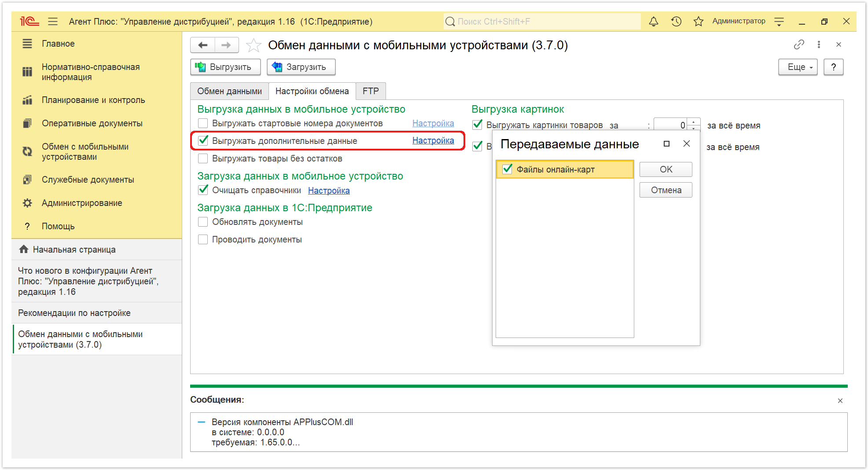The height and width of the screenshot is (470, 868).
Task: Click the Поиск Ctrl+Shift+F field
Action: (x=542, y=21)
